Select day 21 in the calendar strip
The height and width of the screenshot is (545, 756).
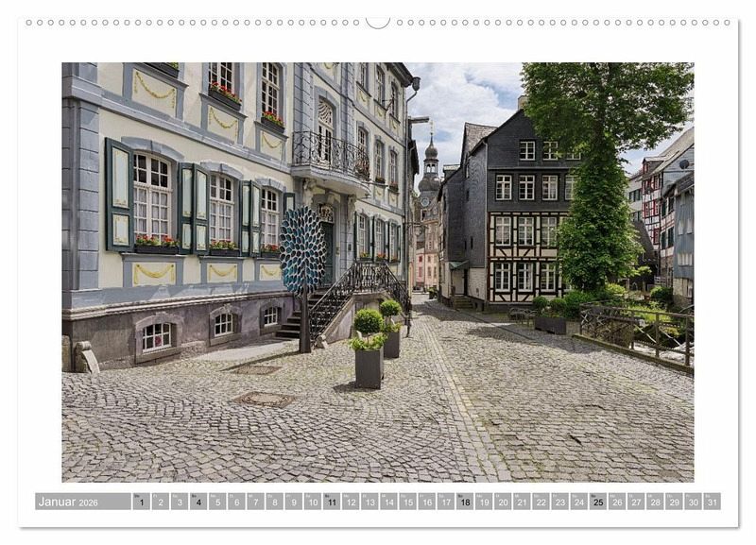pyautogui.click(x=523, y=502)
